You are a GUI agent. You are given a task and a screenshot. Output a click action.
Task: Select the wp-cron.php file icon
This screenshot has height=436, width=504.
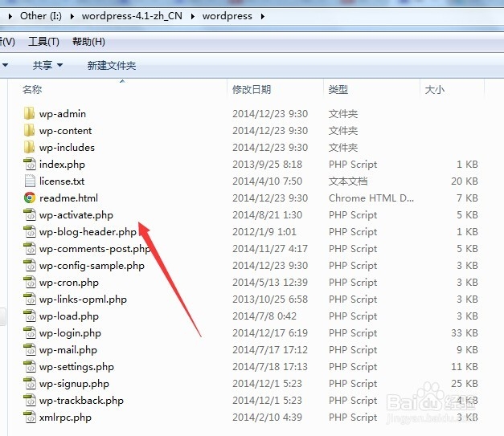[30, 282]
